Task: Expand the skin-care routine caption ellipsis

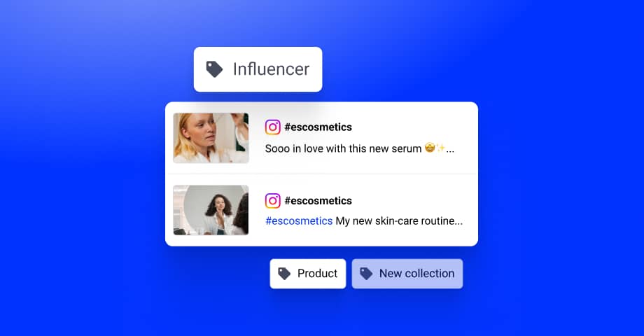Action: coord(458,223)
